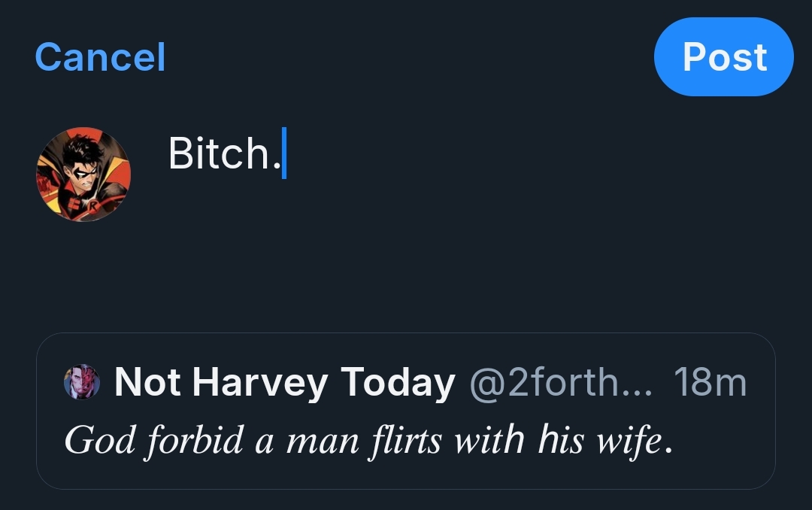
Task: Click the word "Harvey" in the display name
Action: pyautogui.click(x=259, y=383)
